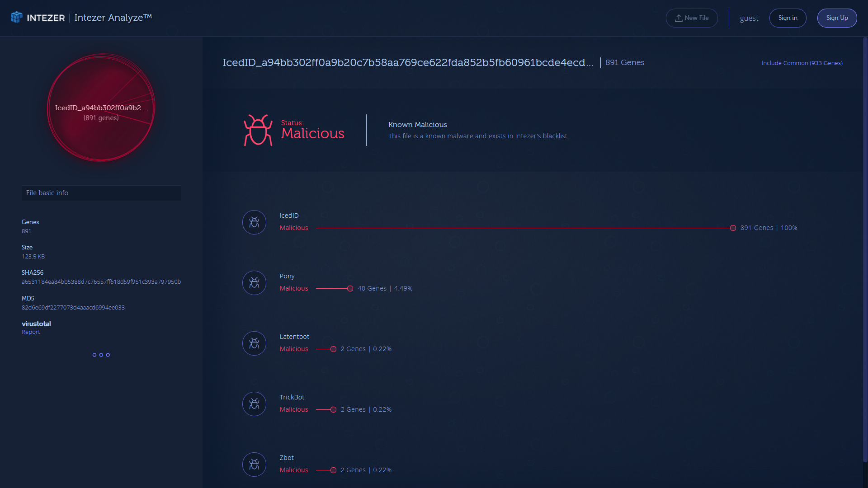This screenshot has width=868, height=488.
Task: Click the large red Malicious status bug icon
Action: coord(258,130)
